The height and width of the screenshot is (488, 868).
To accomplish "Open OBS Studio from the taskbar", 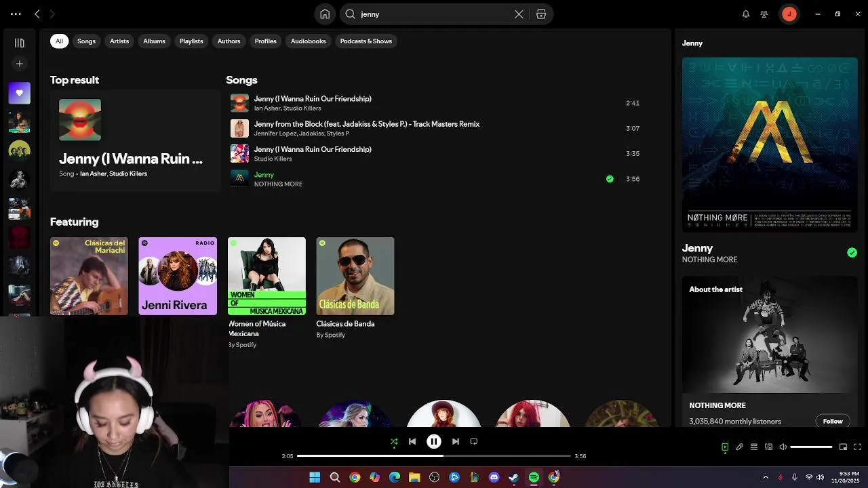I will [435, 477].
